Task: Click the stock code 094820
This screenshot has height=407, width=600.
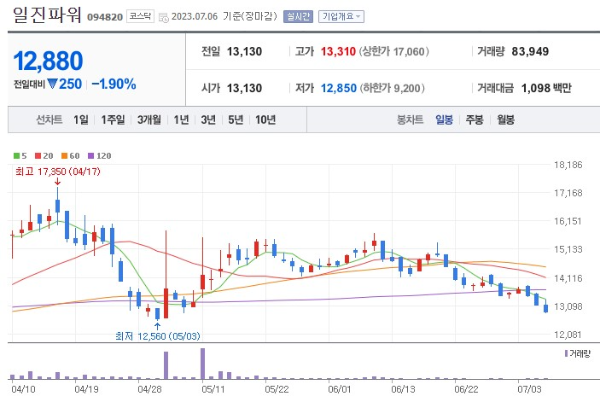Action: pyautogui.click(x=105, y=17)
